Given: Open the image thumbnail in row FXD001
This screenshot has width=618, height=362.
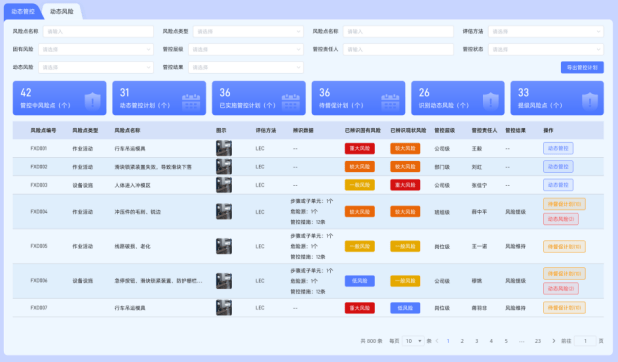Looking at the screenshot, I should tap(224, 148).
